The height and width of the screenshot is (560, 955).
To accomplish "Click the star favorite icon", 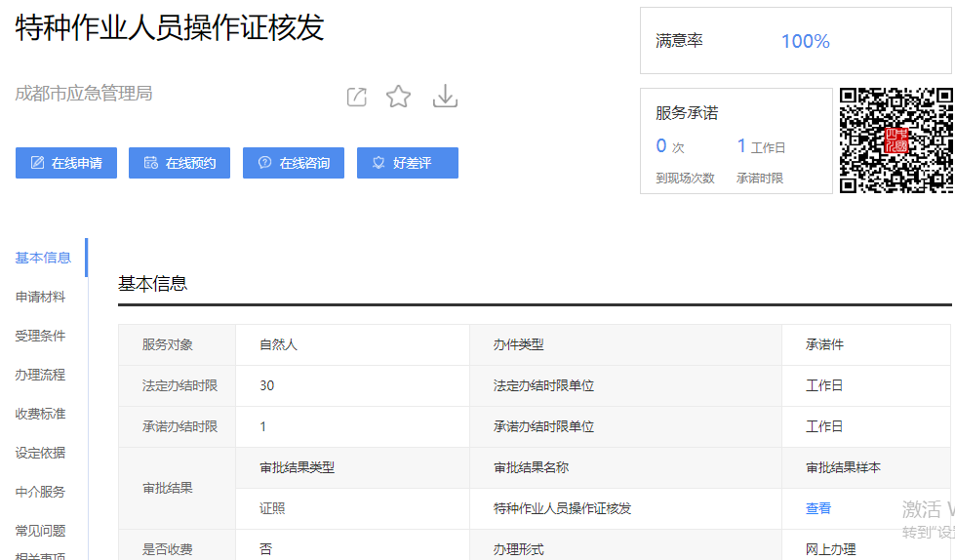I will 398,97.
